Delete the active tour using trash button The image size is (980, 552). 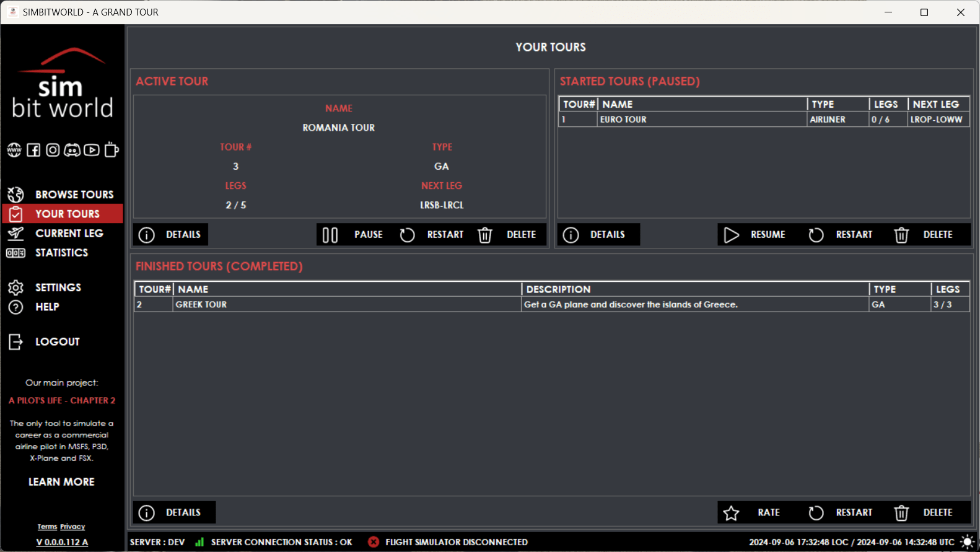[507, 235]
